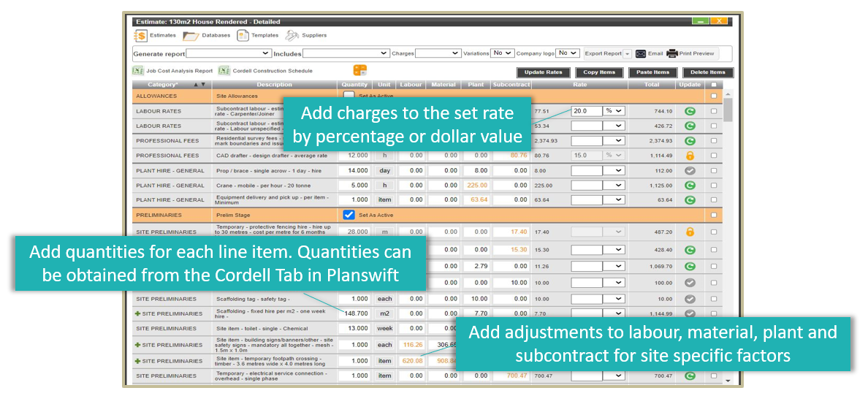The height and width of the screenshot is (396, 868).
Task: Click the Delete Items button
Action: click(708, 72)
